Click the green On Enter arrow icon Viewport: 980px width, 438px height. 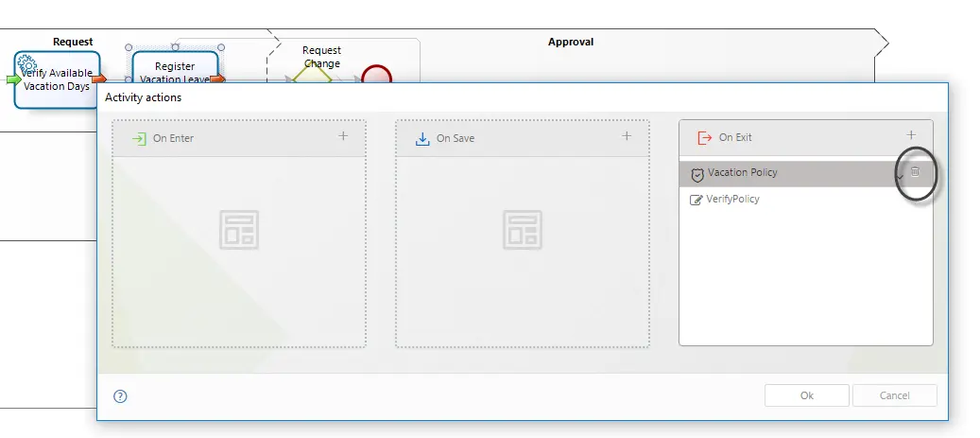(139, 138)
